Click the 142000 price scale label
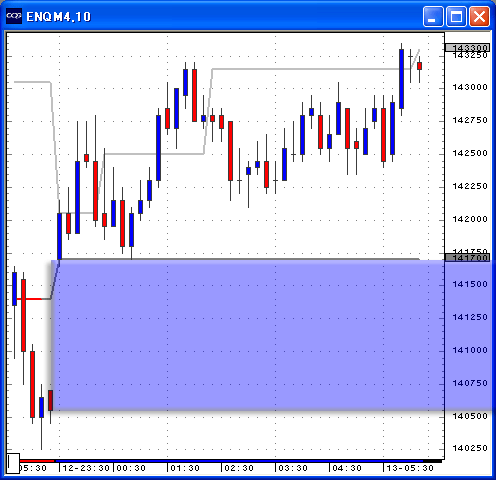The image size is (496, 480). [470, 219]
